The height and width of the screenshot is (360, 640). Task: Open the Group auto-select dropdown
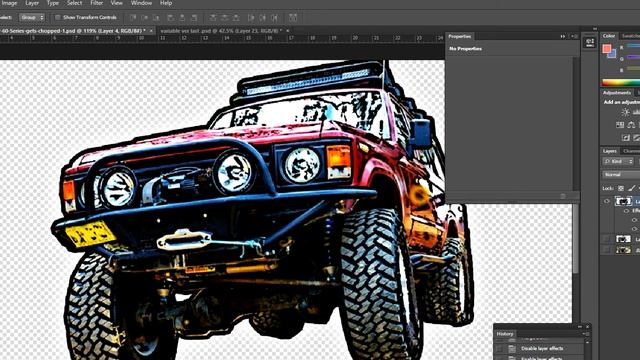coord(32,18)
